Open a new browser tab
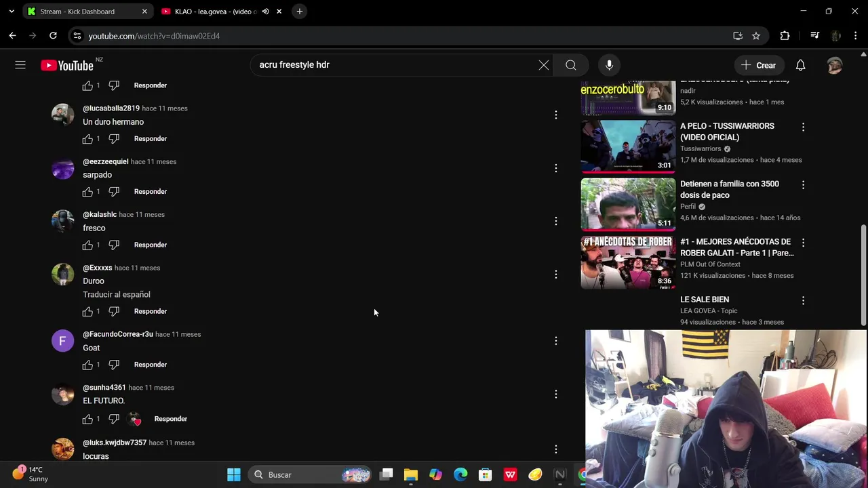The width and height of the screenshot is (868, 488). pos(299,12)
